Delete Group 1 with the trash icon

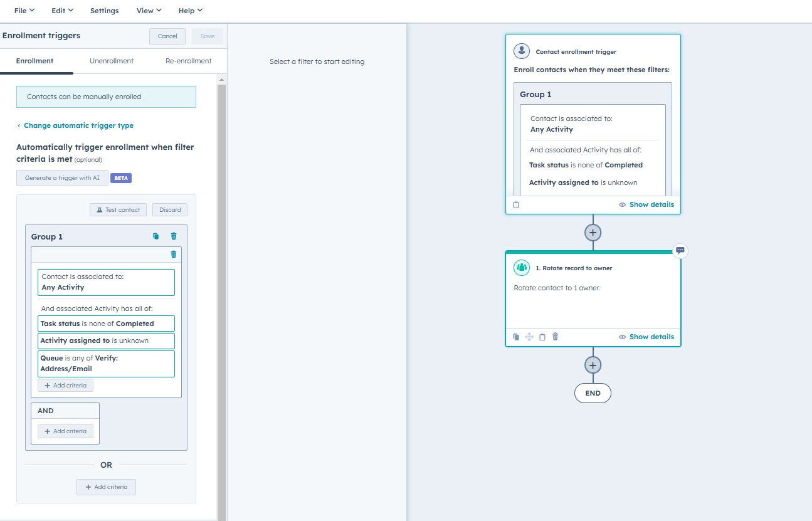point(174,236)
